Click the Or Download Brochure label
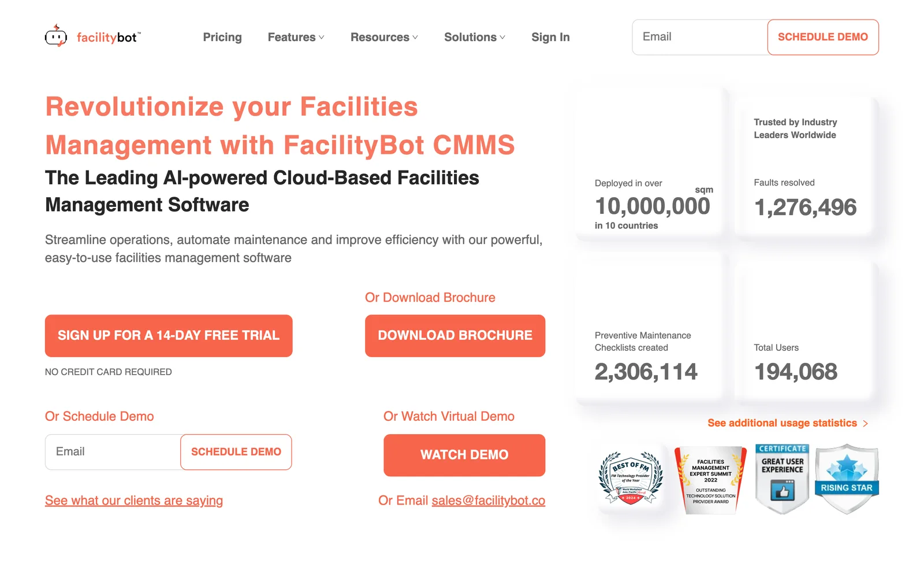924x578 pixels. [430, 298]
